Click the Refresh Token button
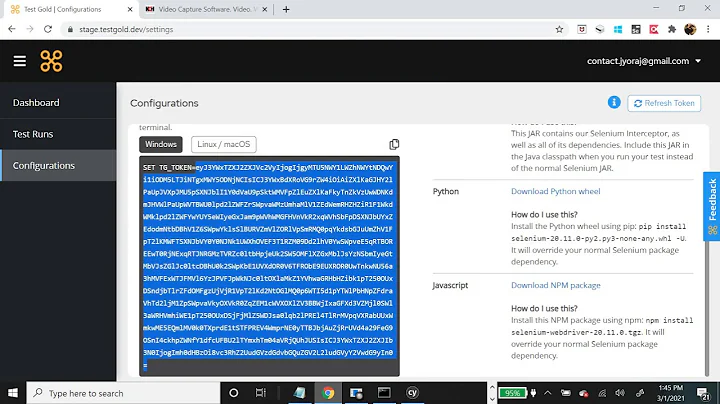720x404 pixels. coord(664,103)
